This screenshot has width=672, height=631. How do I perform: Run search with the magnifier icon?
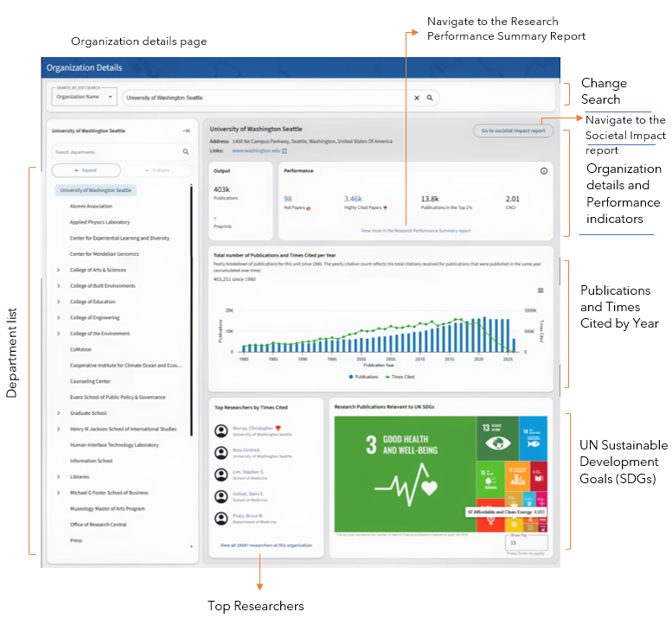tap(430, 98)
